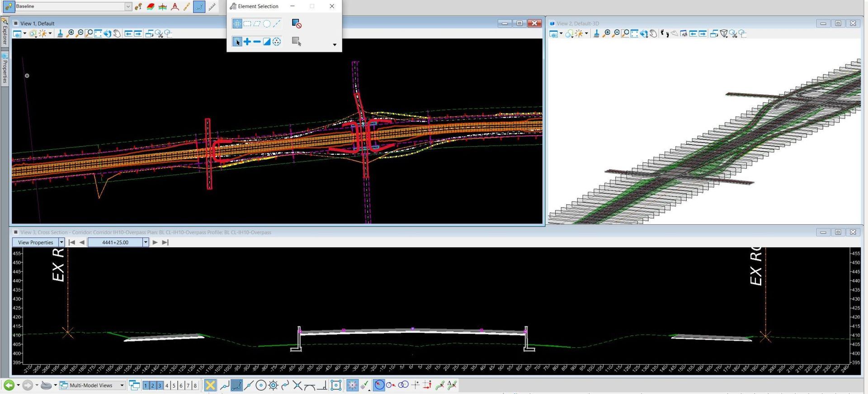Image resolution: width=868 pixels, height=394 pixels.
Task: Expand the cross section station 4441+25.00 dropdown
Action: click(x=146, y=242)
